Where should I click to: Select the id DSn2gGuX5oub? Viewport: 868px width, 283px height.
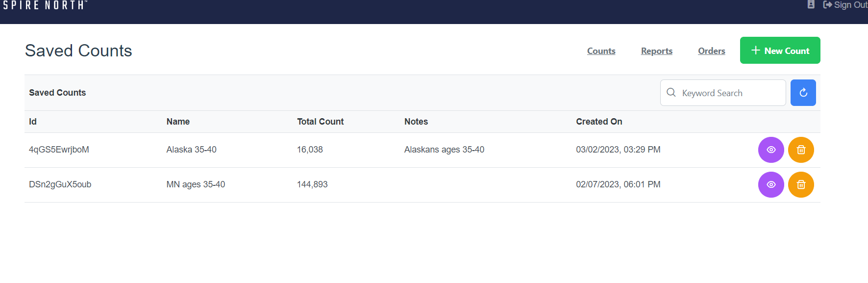60,184
